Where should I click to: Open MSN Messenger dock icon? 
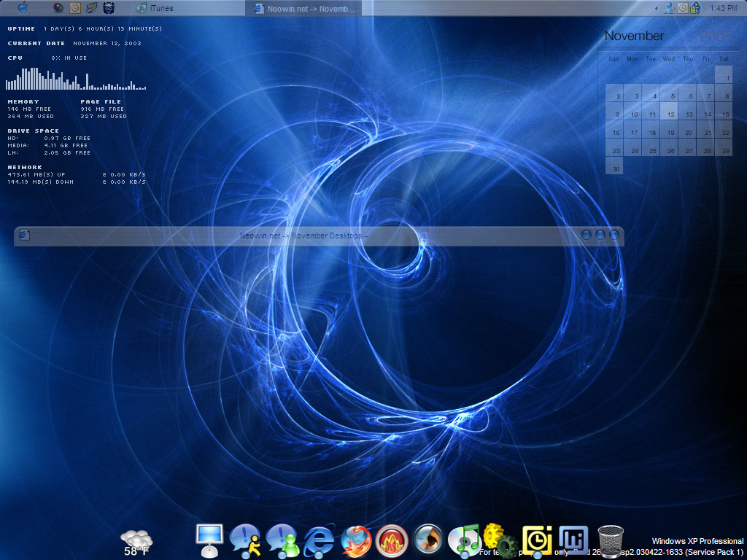(x=282, y=540)
